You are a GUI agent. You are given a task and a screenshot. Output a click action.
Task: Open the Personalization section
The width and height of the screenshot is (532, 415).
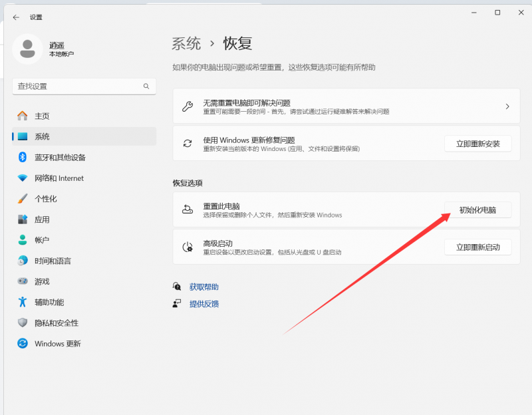click(55, 198)
